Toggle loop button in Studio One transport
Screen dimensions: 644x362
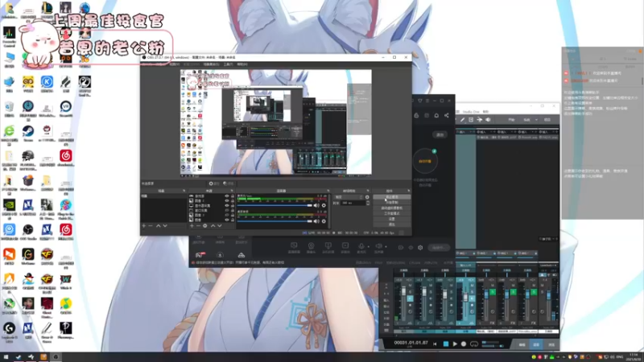[x=474, y=344]
